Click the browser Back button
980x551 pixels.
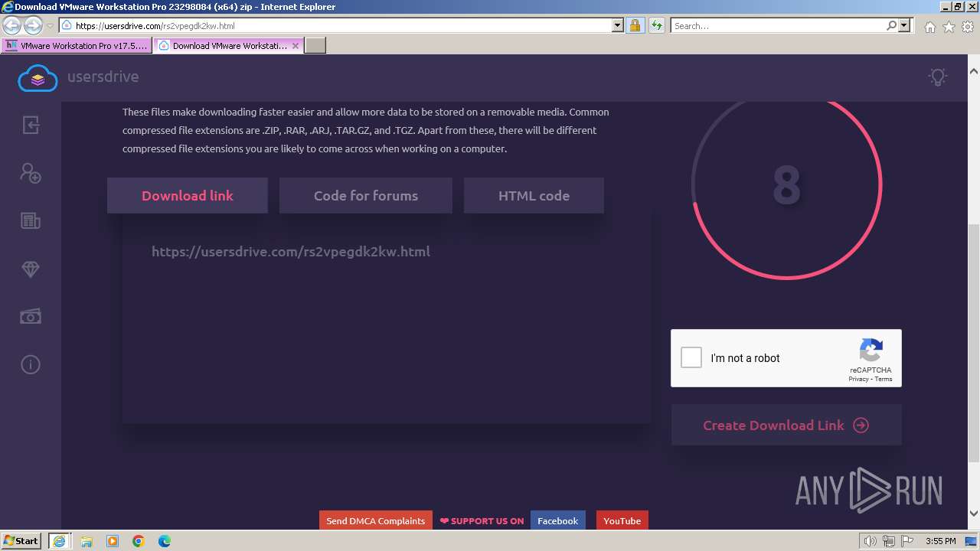11,25
